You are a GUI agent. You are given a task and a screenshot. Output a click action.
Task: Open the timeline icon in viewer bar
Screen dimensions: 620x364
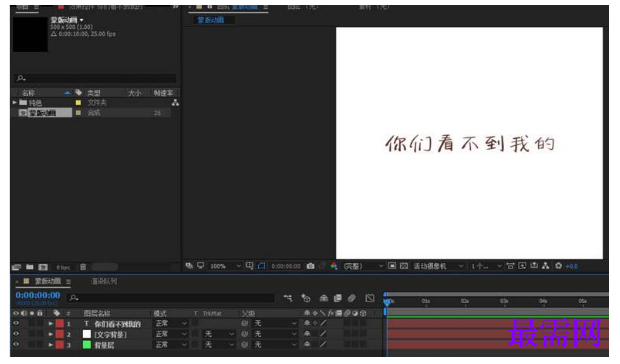click(534, 266)
